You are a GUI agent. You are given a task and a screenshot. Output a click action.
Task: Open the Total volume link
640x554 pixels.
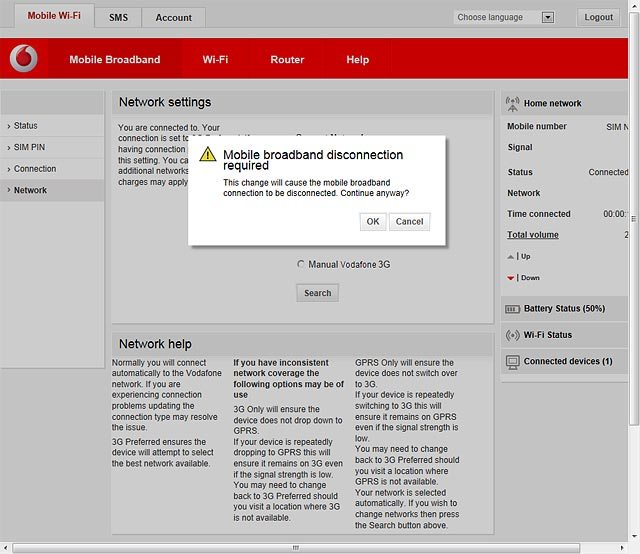tap(533, 235)
